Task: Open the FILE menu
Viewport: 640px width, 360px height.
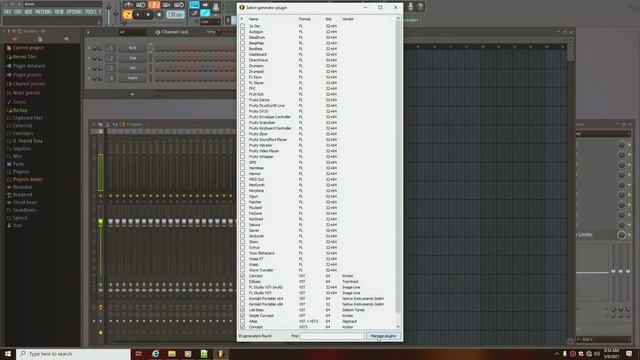Action: coord(7,12)
